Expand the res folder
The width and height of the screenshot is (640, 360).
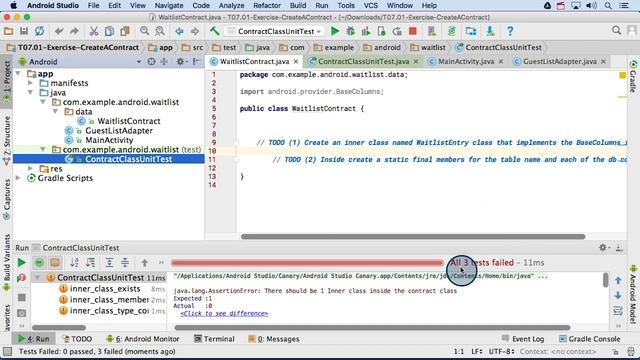(30, 169)
